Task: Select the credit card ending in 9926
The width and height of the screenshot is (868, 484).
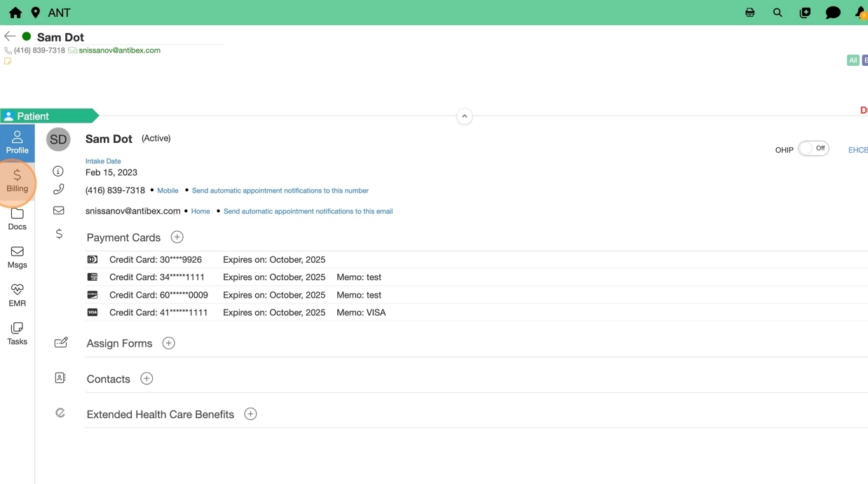Action: click(x=156, y=260)
